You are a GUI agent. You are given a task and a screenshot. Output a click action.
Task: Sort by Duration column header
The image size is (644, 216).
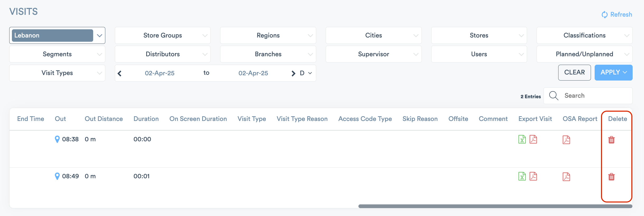(x=146, y=119)
